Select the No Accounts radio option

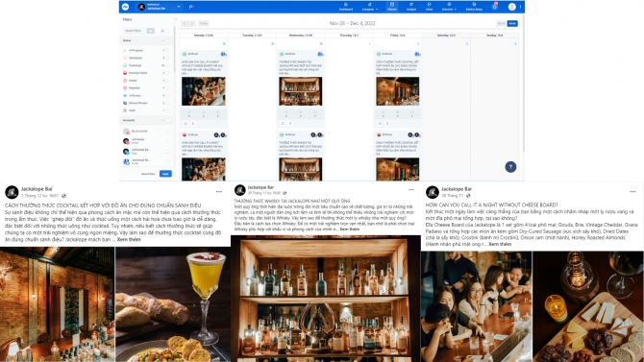[167, 131]
